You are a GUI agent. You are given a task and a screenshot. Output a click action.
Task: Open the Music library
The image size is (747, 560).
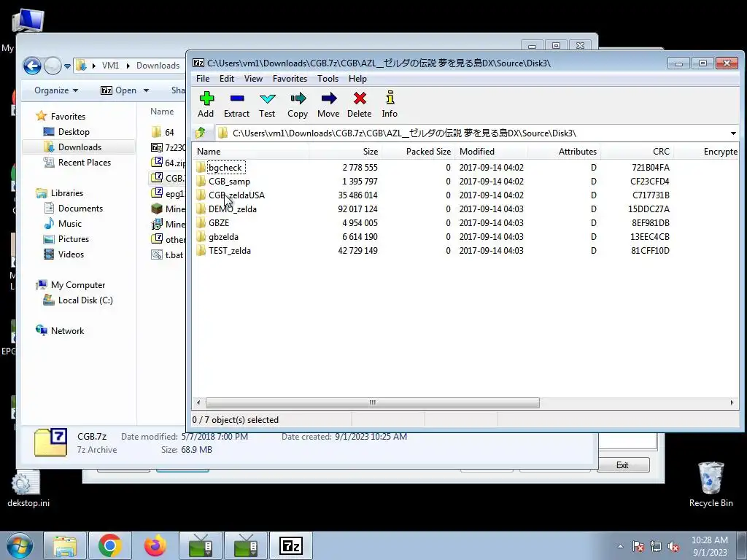69,224
